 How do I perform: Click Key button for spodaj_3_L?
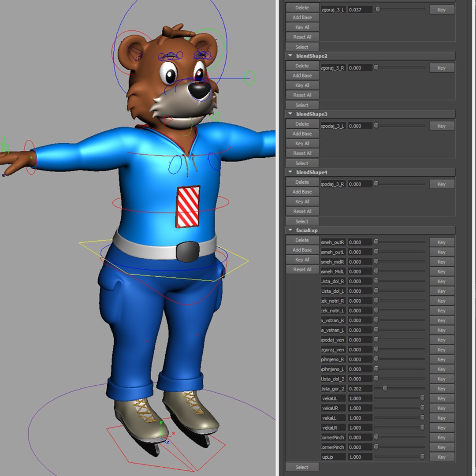pyautogui.click(x=442, y=126)
